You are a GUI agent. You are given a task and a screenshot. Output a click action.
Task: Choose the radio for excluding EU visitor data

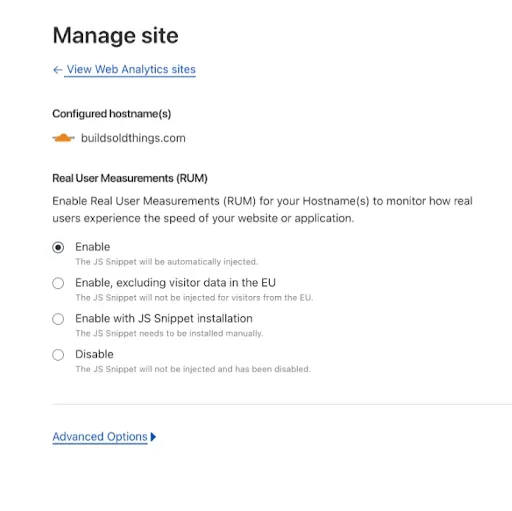coord(58,283)
